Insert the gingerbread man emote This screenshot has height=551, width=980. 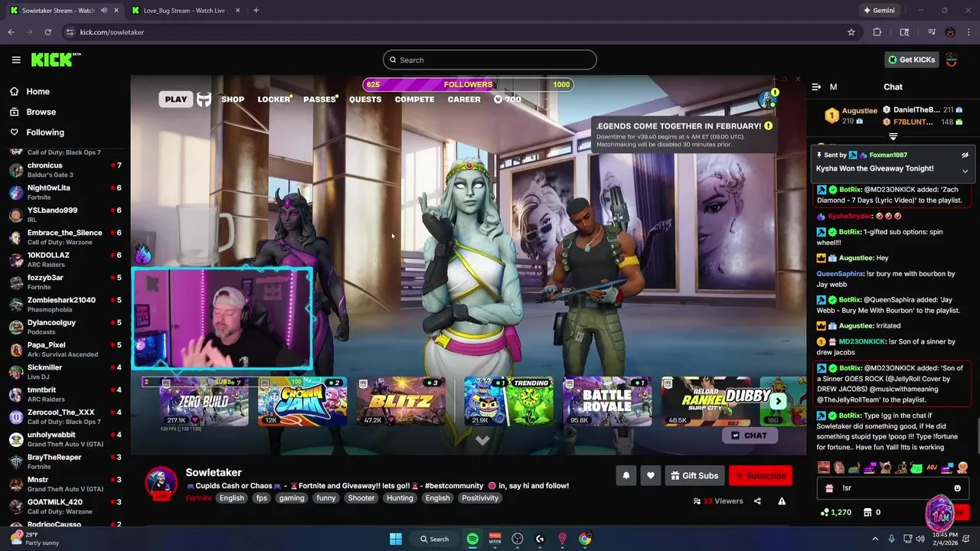(x=962, y=468)
